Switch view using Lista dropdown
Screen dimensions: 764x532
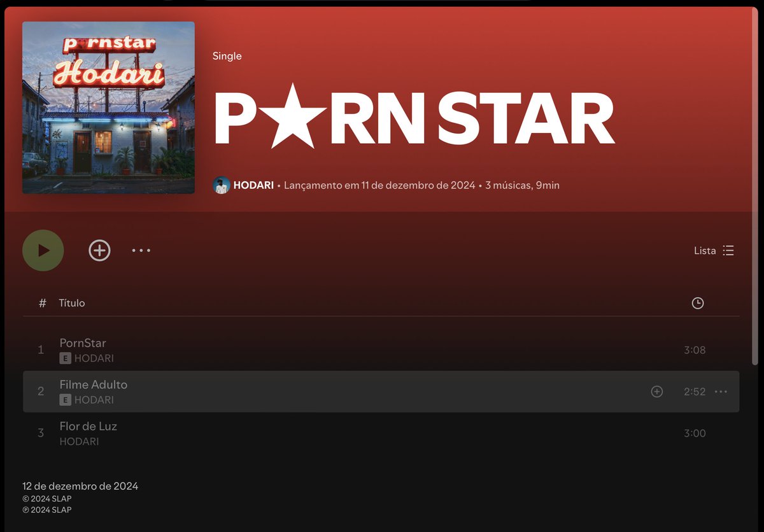pyautogui.click(x=714, y=251)
